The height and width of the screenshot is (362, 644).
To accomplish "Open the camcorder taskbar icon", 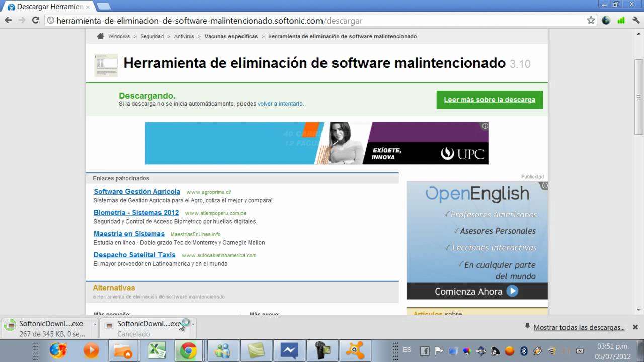I will 323,350.
